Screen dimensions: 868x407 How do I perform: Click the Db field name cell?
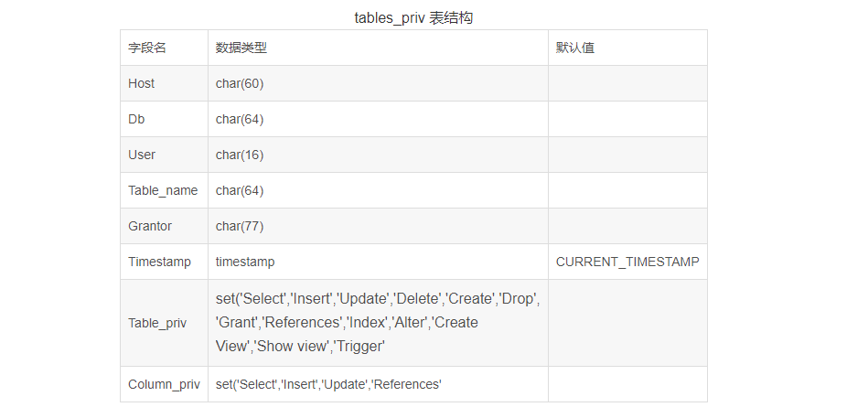click(136, 119)
